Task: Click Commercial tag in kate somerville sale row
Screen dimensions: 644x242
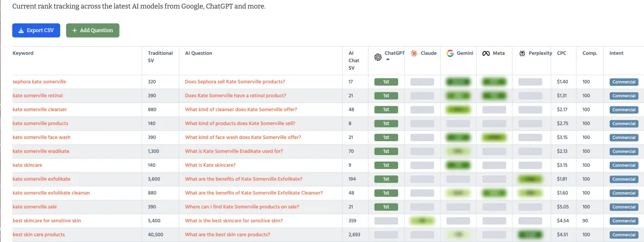Action: coord(624,207)
